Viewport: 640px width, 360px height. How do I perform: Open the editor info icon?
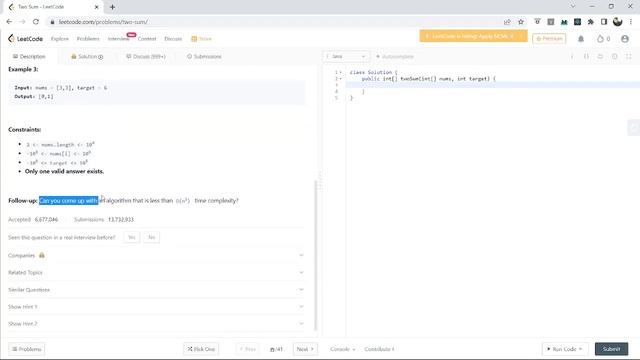[x=572, y=56]
